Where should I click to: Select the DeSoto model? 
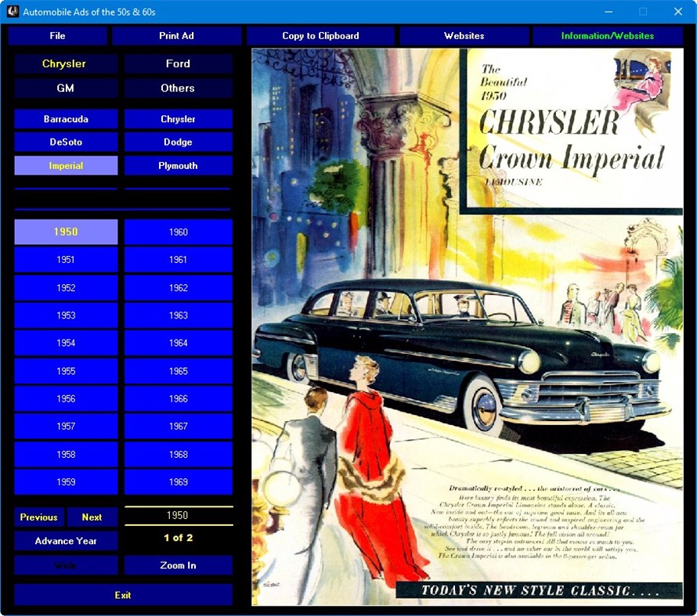click(66, 142)
